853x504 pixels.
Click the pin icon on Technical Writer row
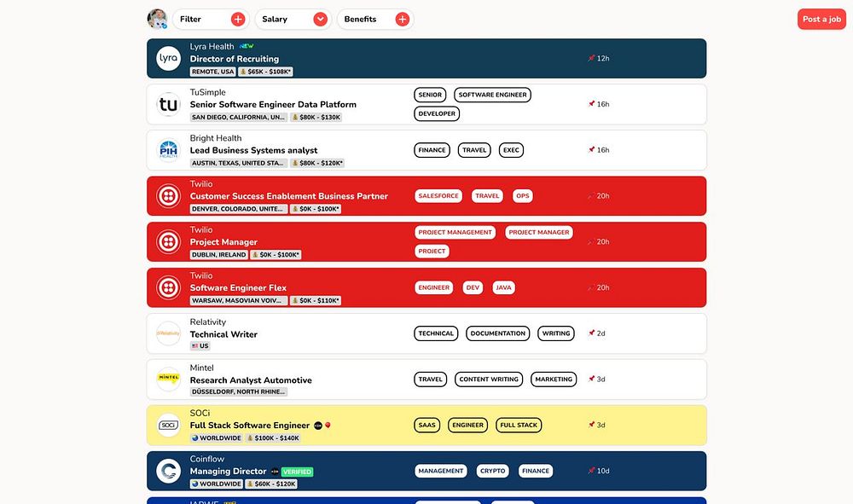(591, 333)
